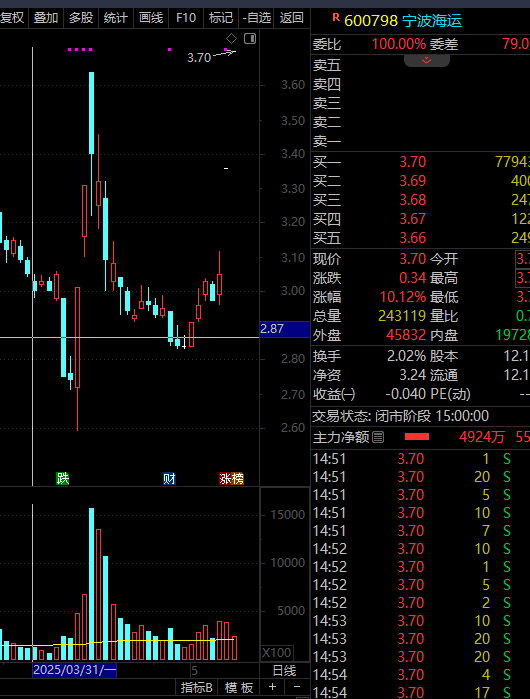Viewport: 530px width, 699px height.
Task: Click the 买二 bid price 3.69
Action: click(x=413, y=181)
